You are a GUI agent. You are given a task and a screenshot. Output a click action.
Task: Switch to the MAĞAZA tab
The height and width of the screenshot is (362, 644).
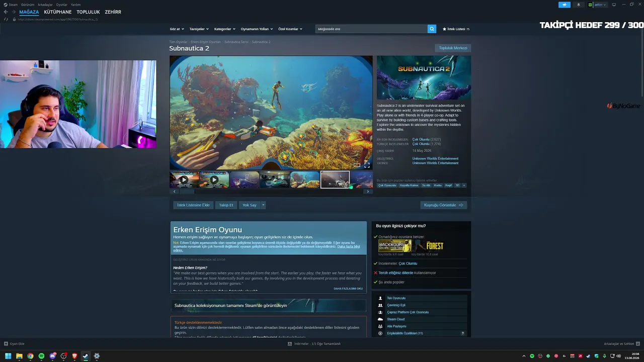[x=29, y=12]
